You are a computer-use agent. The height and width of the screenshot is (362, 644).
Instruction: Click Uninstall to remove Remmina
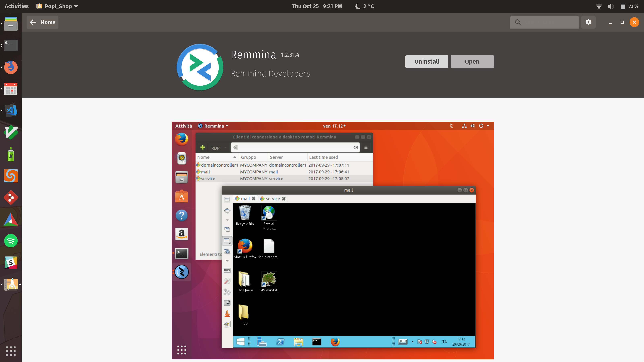pos(426,62)
